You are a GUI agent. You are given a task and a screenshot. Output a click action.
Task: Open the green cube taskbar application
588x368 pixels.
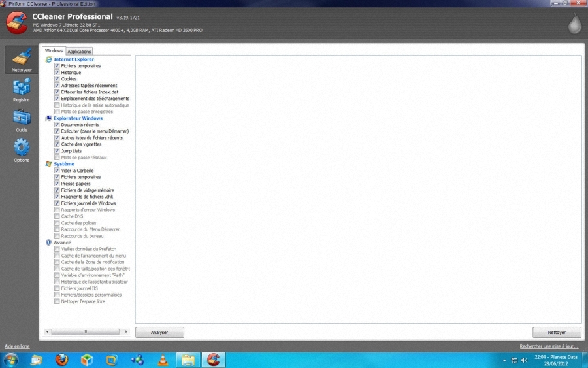[87, 360]
